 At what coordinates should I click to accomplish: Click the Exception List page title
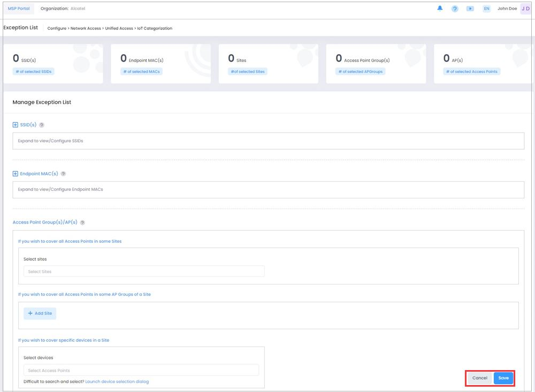point(20,28)
